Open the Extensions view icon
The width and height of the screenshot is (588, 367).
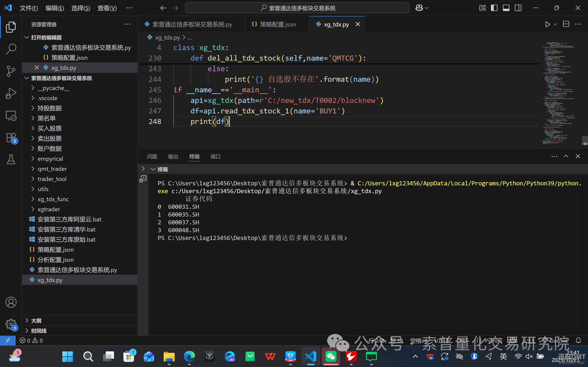(11, 138)
